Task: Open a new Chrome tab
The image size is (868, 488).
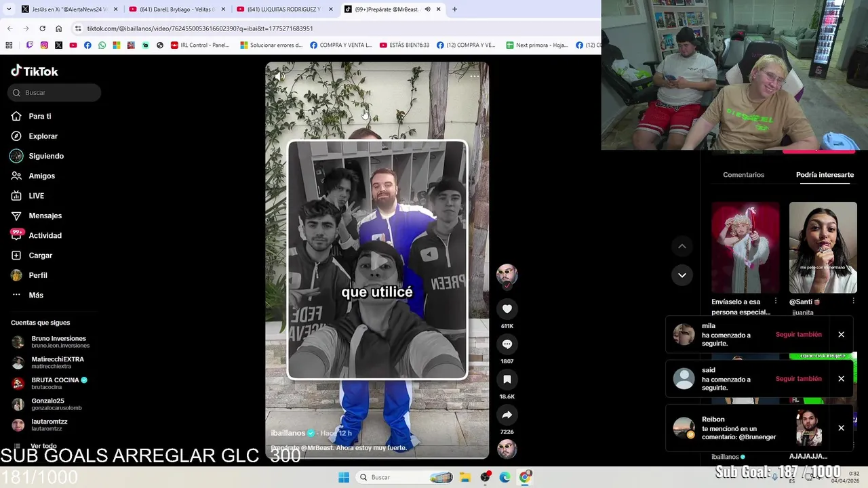Action: pos(454,9)
